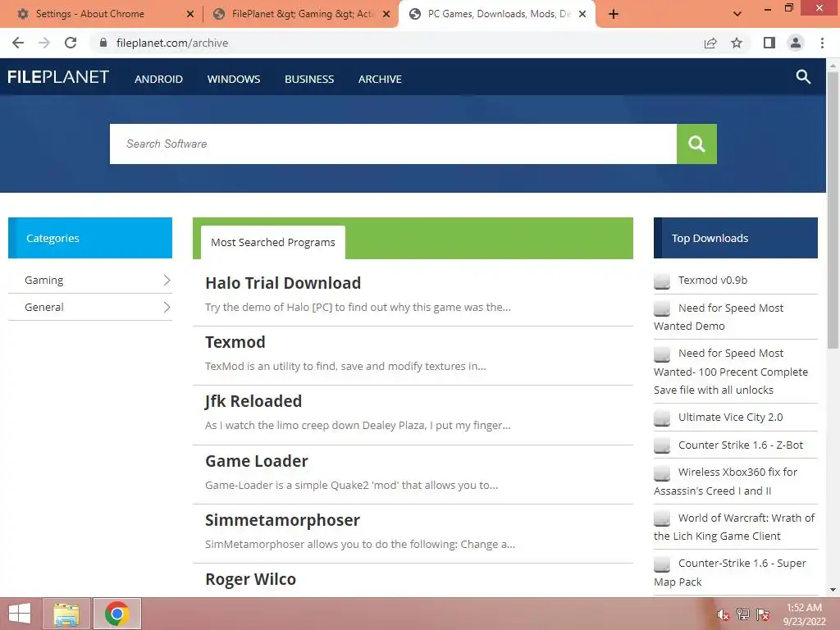This screenshot has width=840, height=630.
Task: Click the General category text
Action: coord(44,307)
